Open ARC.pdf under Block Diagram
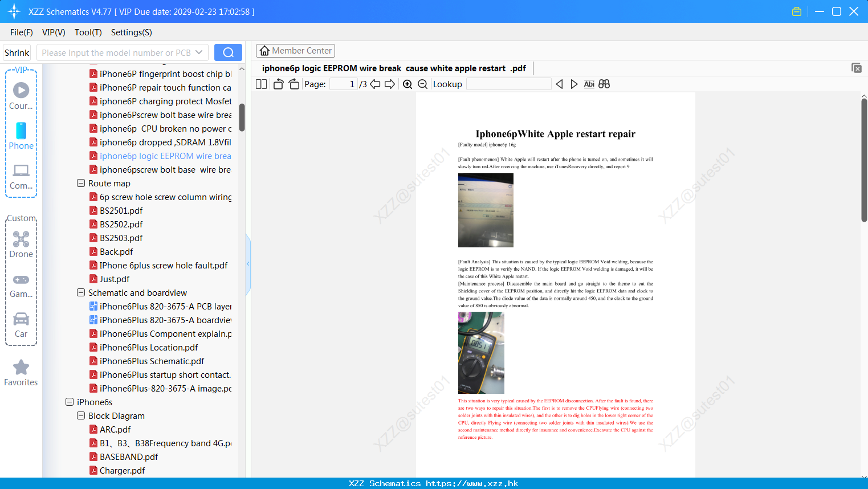868x489 pixels. click(x=110, y=429)
